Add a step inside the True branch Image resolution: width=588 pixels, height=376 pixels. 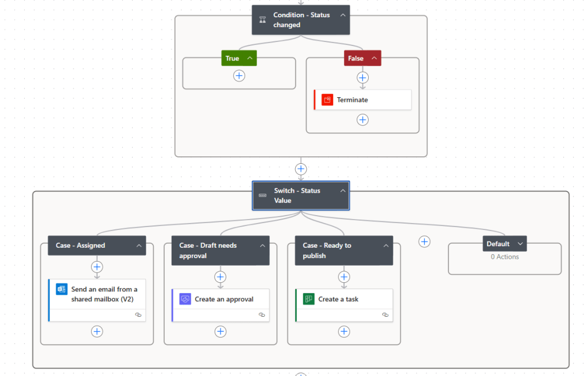pos(239,75)
